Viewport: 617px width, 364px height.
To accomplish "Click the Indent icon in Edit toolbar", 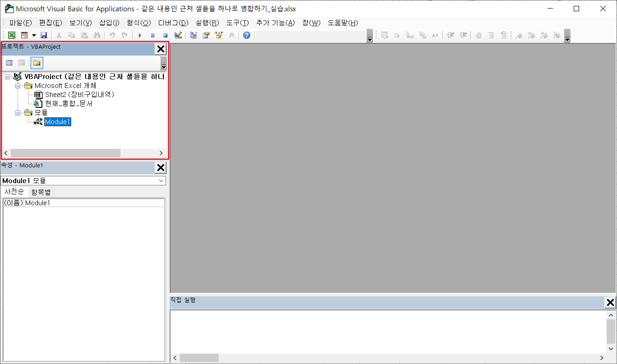I will 451,35.
